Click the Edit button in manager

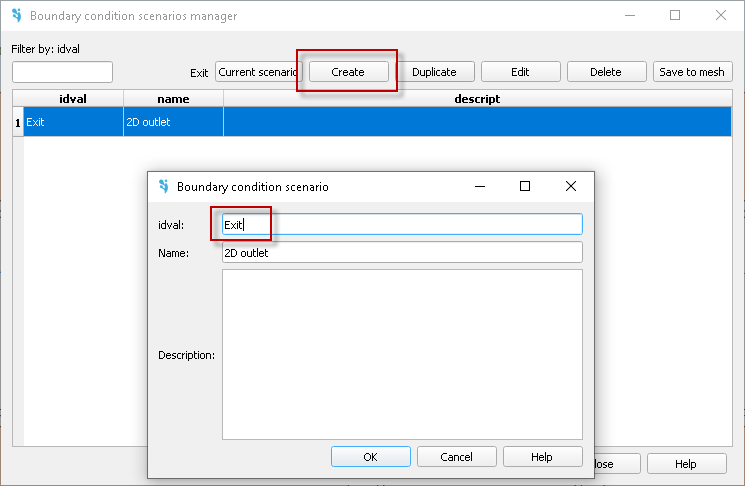coord(520,72)
